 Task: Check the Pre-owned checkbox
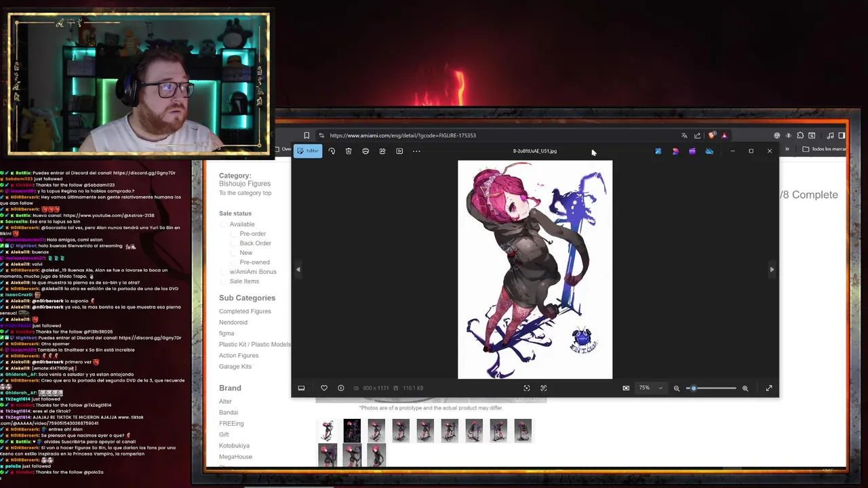(234, 262)
